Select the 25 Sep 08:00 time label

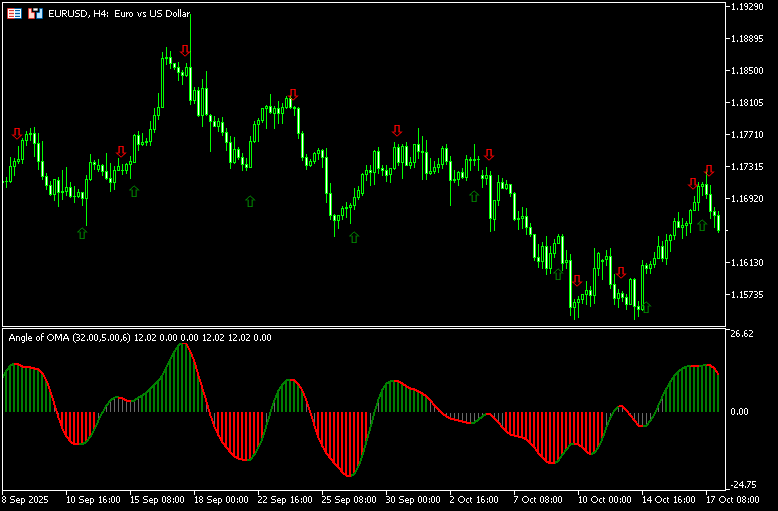[350, 499]
